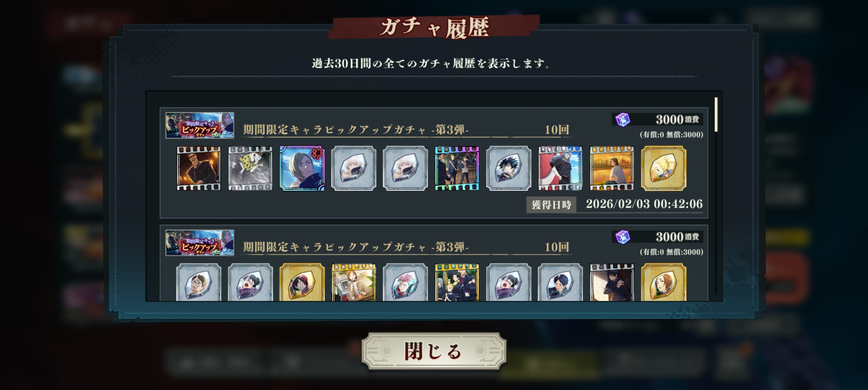Click the rainbow-framed group photo card
Viewport: 868px width, 390px height.
[457, 168]
